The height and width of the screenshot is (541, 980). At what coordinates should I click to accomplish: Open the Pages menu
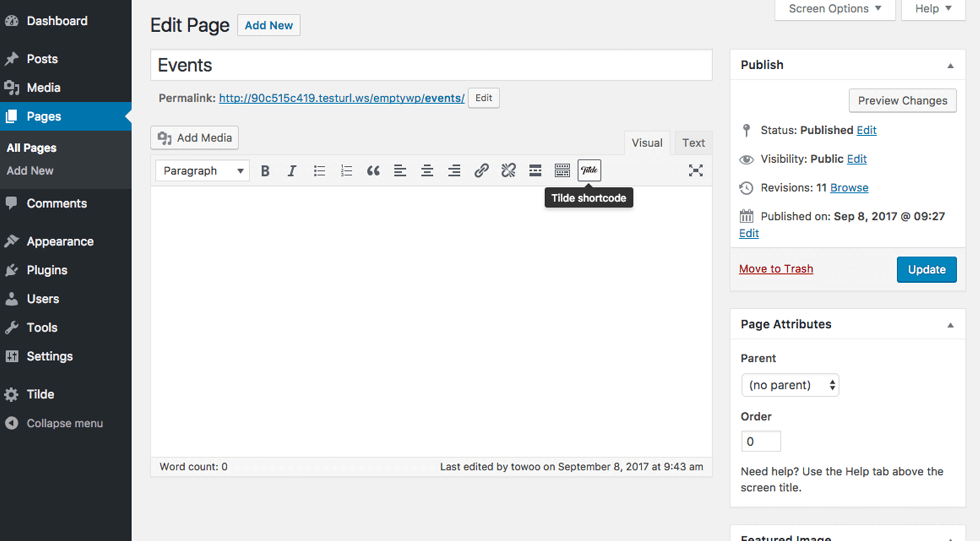point(66,116)
